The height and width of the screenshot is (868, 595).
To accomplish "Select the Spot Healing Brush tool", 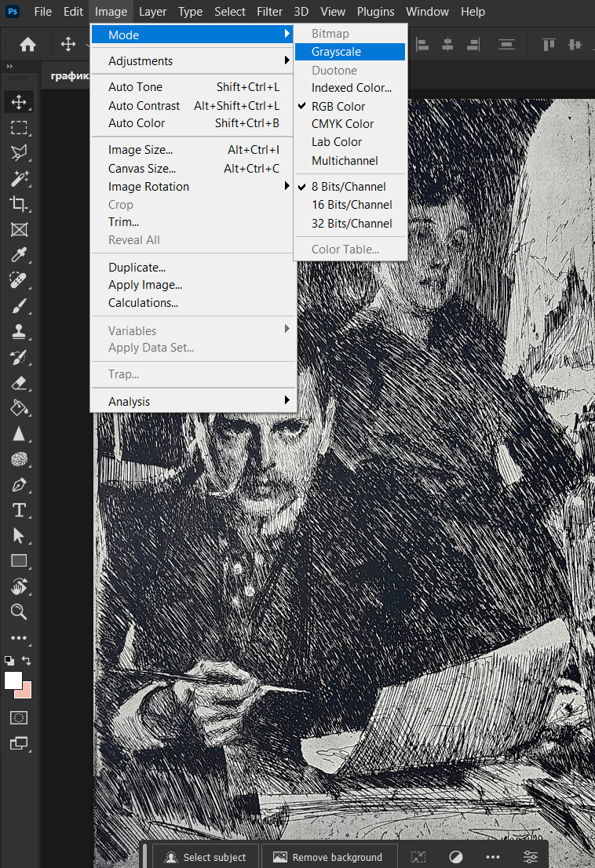I will click(x=19, y=280).
